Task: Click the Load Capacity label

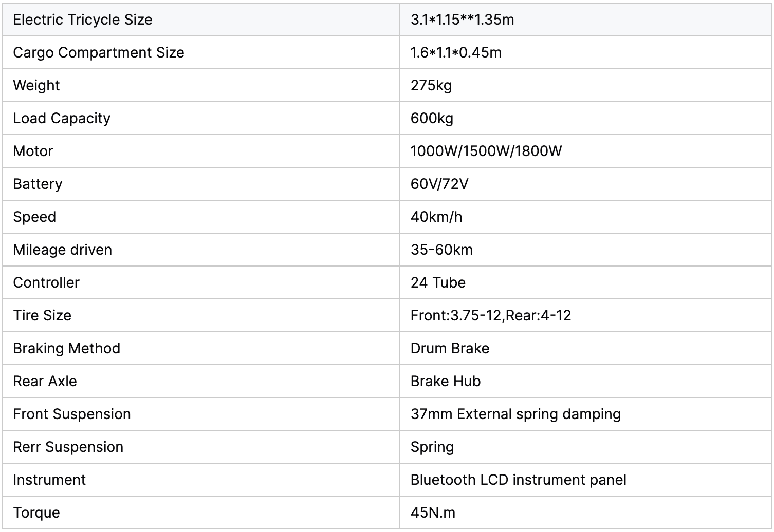Action: click(x=62, y=118)
